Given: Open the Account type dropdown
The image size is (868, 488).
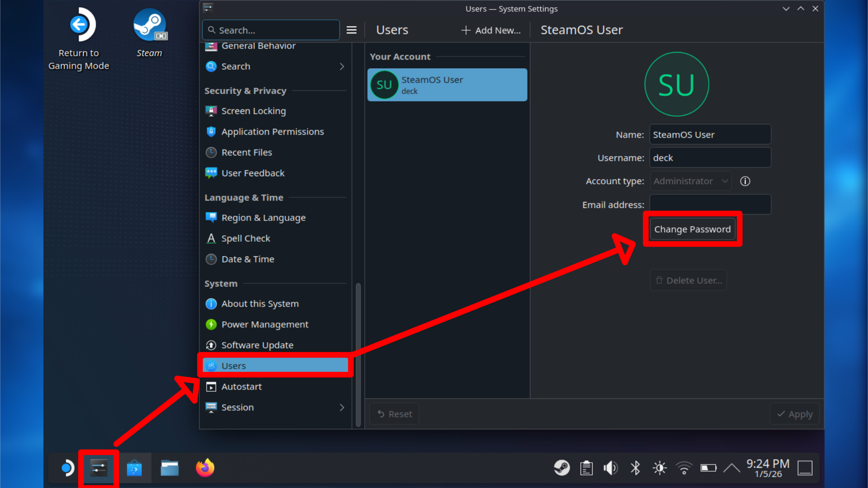Looking at the screenshot, I should point(690,181).
